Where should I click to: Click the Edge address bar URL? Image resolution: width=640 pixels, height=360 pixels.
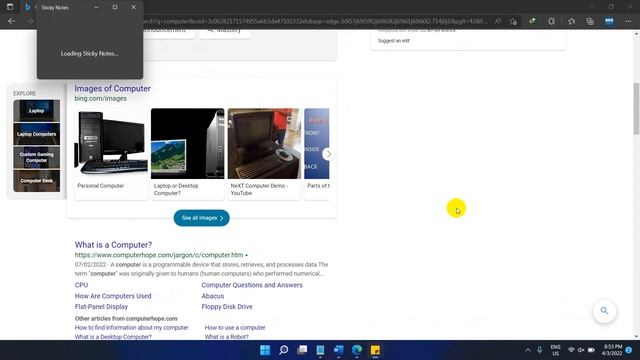click(x=314, y=21)
